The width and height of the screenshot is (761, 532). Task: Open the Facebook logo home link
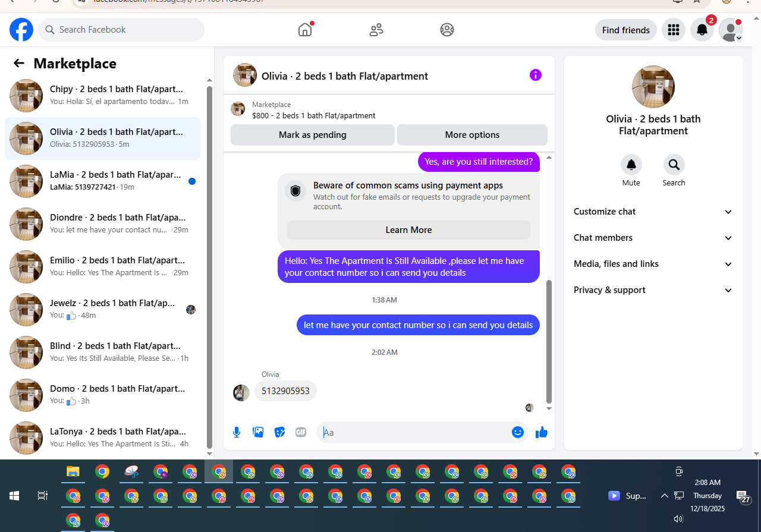(21, 30)
